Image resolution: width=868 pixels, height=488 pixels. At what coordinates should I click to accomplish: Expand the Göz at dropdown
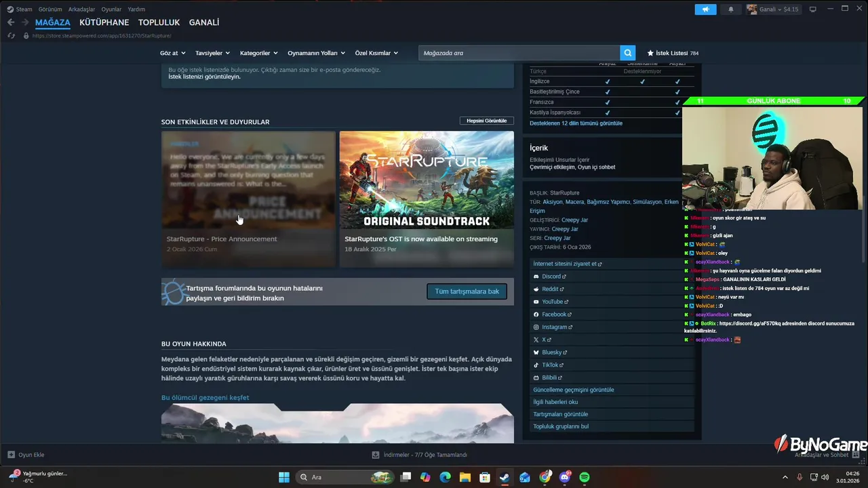pos(173,53)
